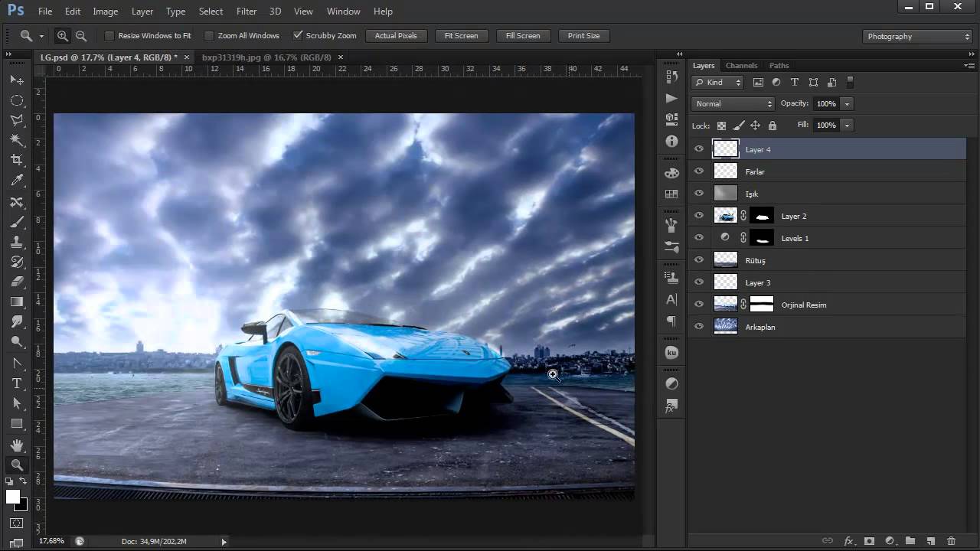Select the Eyedropper tool
Image resolution: width=980 pixels, height=551 pixels.
(x=17, y=181)
